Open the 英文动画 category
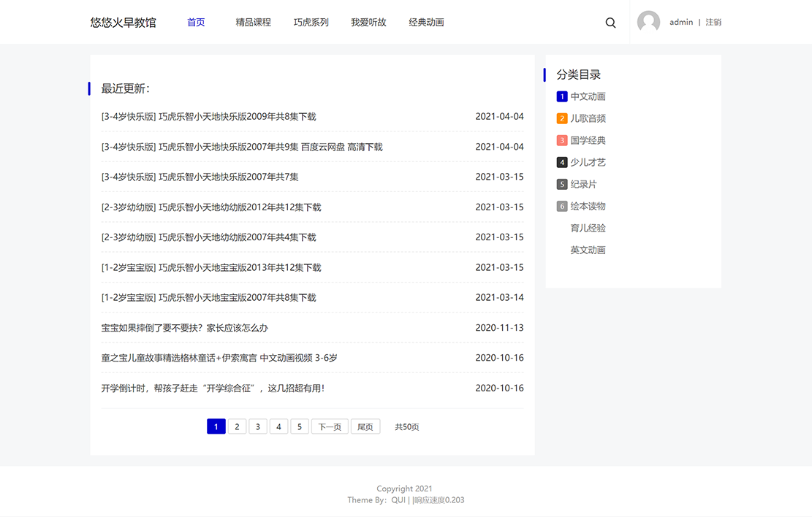 tap(588, 250)
